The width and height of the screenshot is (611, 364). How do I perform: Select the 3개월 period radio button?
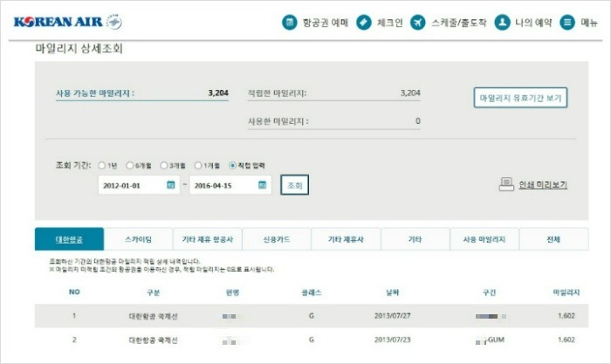pyautogui.click(x=164, y=165)
